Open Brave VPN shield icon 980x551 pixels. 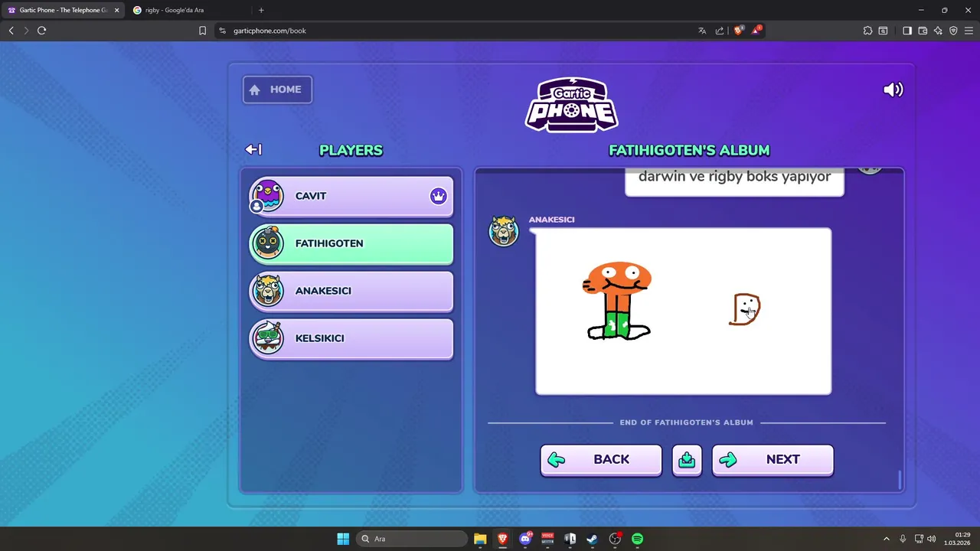(953, 31)
